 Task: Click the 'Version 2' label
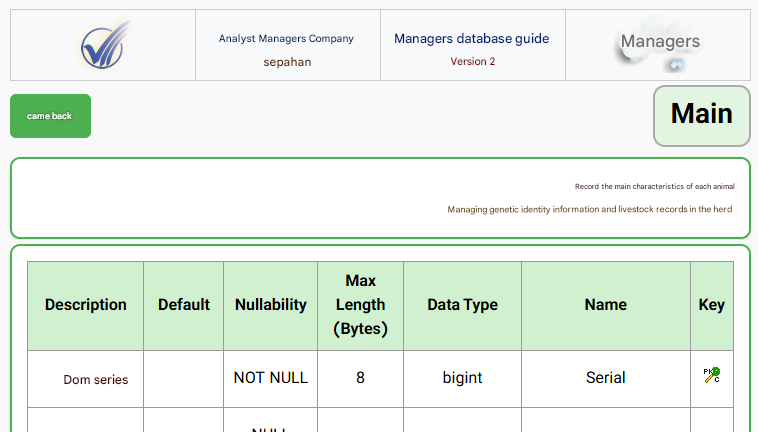(472, 62)
